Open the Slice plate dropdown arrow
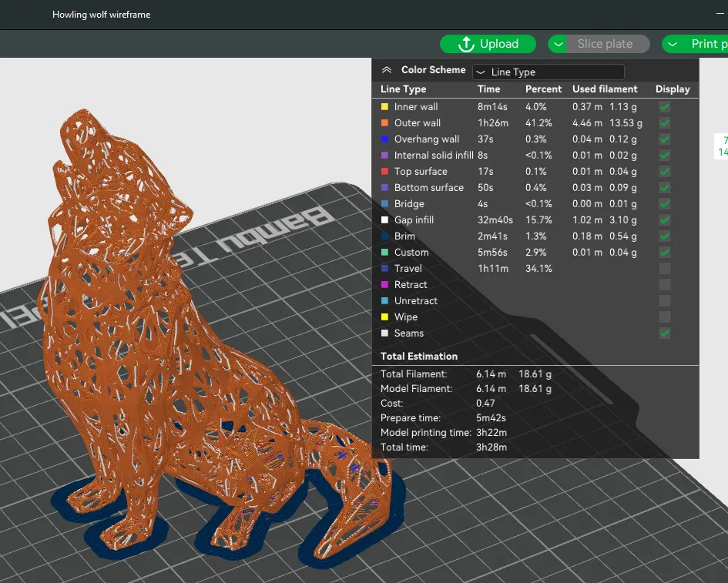Image resolution: width=728 pixels, height=583 pixels. tap(559, 44)
